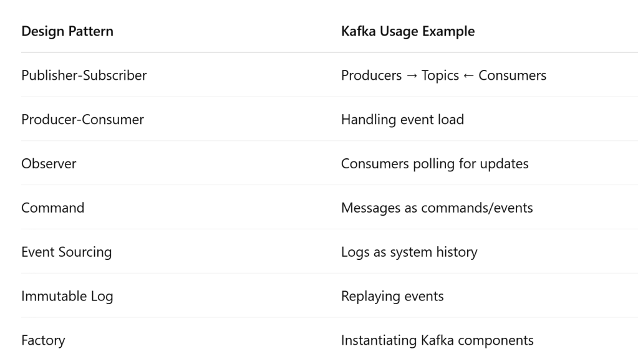Click the Kafka Usage Example column header
Viewport: 638px width, 364px height.
click(408, 31)
